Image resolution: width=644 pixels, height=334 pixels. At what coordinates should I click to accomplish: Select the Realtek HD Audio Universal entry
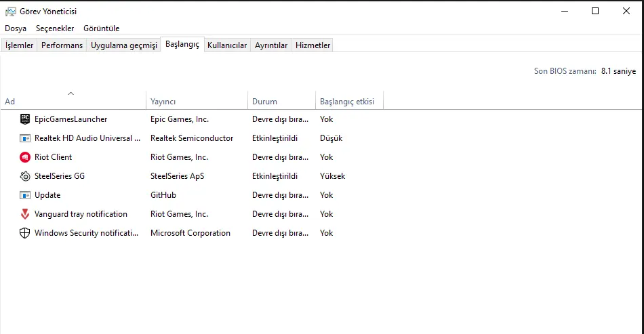click(x=87, y=138)
